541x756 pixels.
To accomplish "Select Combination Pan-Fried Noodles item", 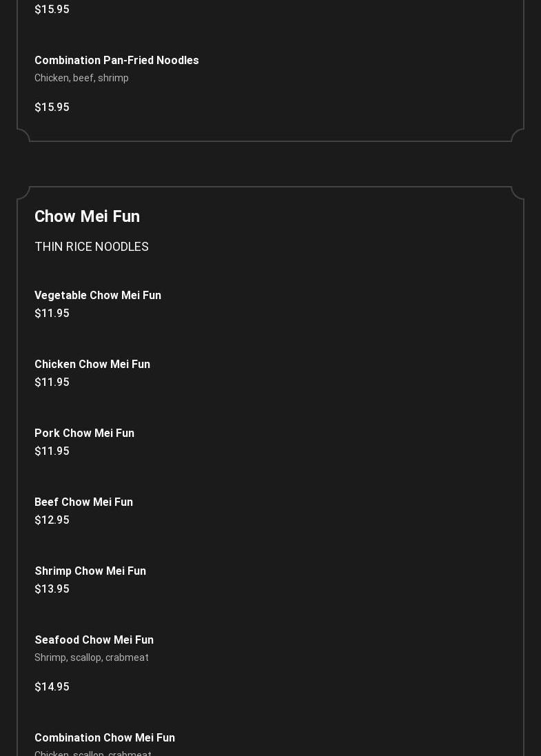I will click(x=116, y=60).
